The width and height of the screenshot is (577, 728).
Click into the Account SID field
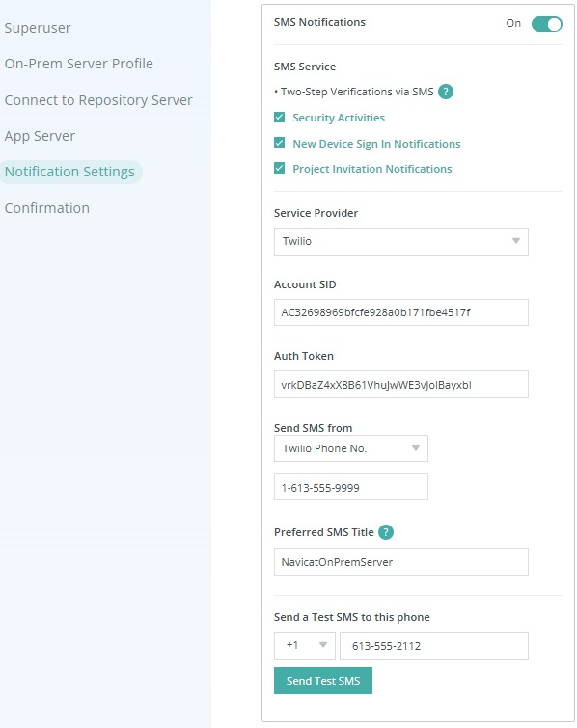(x=401, y=312)
